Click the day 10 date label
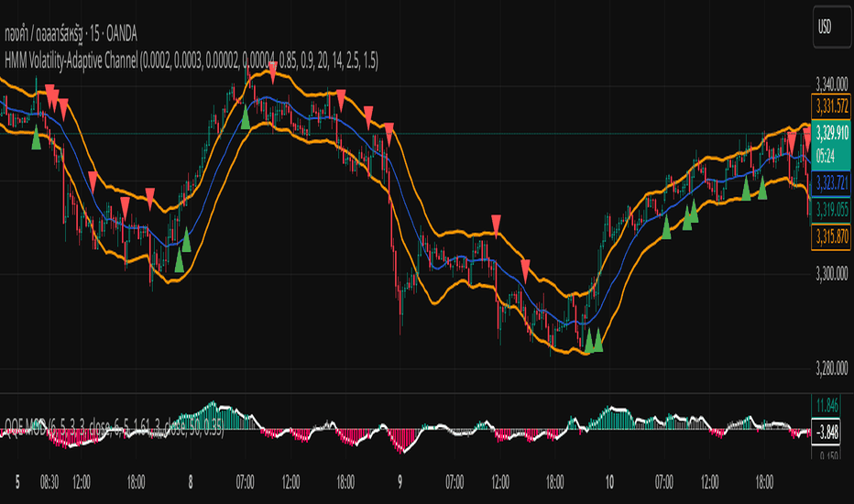Screen dimensions: 854x504 (x=609, y=482)
